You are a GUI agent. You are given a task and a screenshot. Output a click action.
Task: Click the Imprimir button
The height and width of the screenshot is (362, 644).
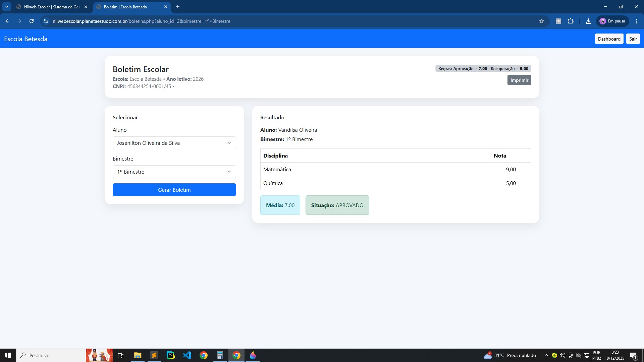pyautogui.click(x=519, y=80)
